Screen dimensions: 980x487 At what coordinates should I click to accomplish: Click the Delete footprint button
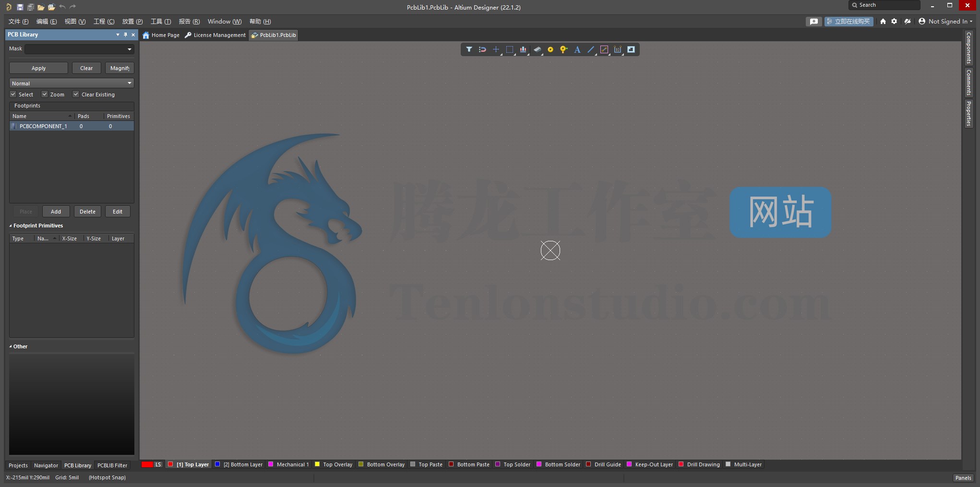87,212
